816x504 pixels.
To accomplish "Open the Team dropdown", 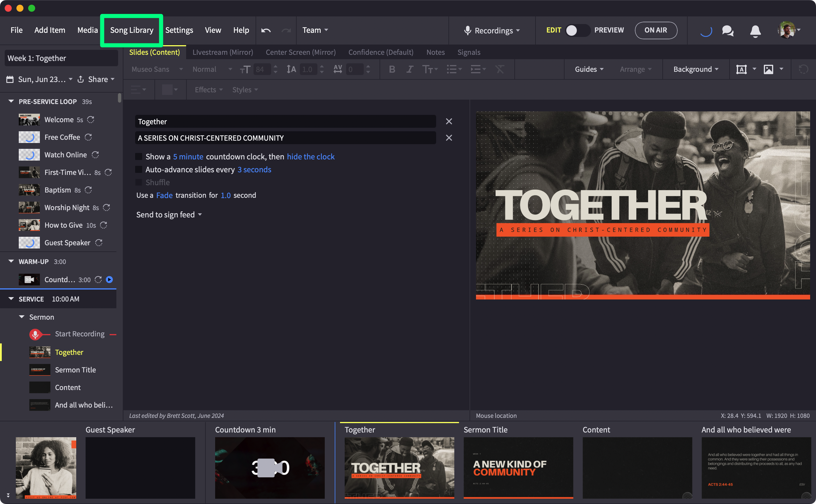I will (x=315, y=30).
